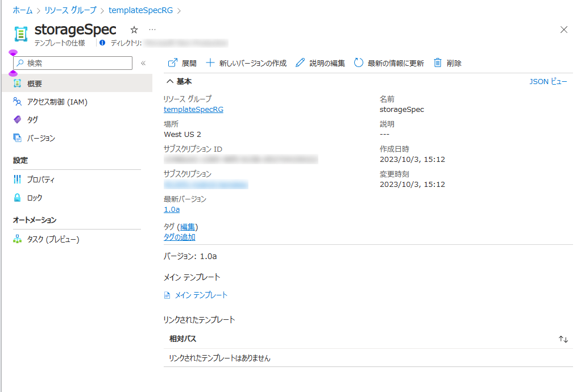Click the info icon beside ディレクトリ
Viewport: 581px width, 392px height.
(x=102, y=43)
